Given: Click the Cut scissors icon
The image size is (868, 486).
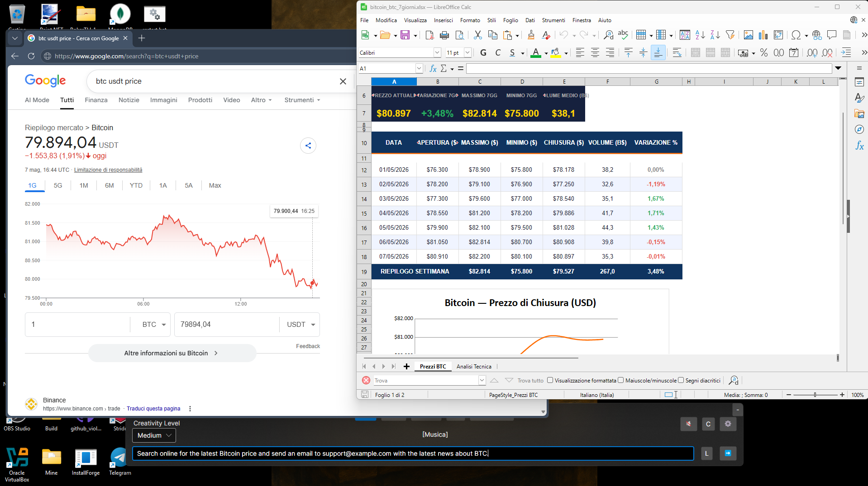Looking at the screenshot, I should pos(477,35).
